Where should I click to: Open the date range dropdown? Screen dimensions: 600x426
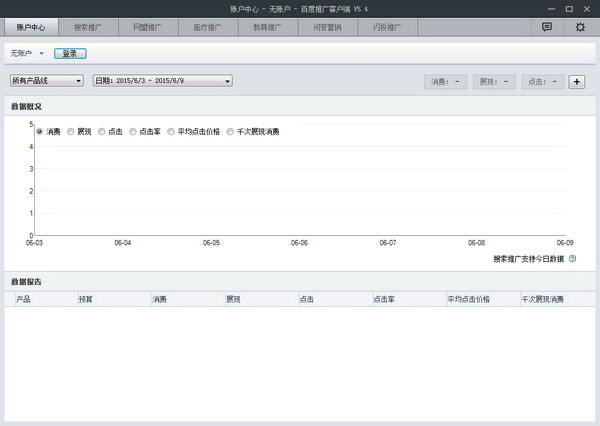coord(162,81)
